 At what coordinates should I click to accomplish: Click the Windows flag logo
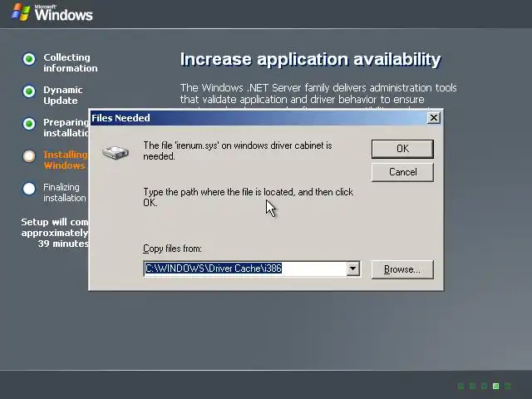coord(20,12)
